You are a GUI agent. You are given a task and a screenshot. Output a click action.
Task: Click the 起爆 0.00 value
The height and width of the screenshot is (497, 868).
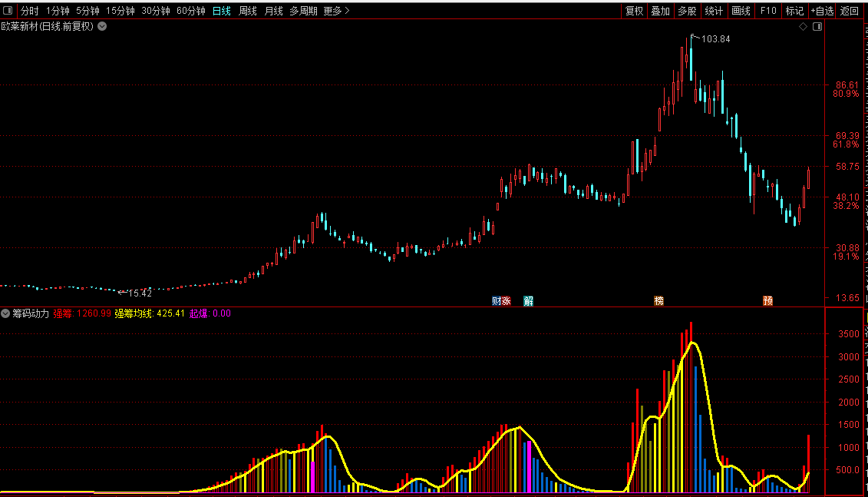click(210, 313)
